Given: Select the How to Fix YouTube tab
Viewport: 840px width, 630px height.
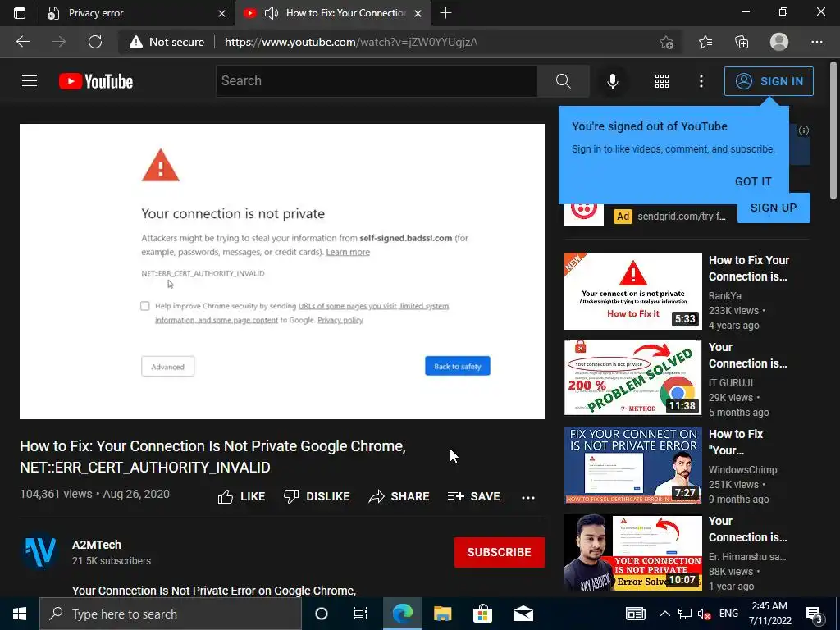Looking at the screenshot, I should [x=332, y=13].
